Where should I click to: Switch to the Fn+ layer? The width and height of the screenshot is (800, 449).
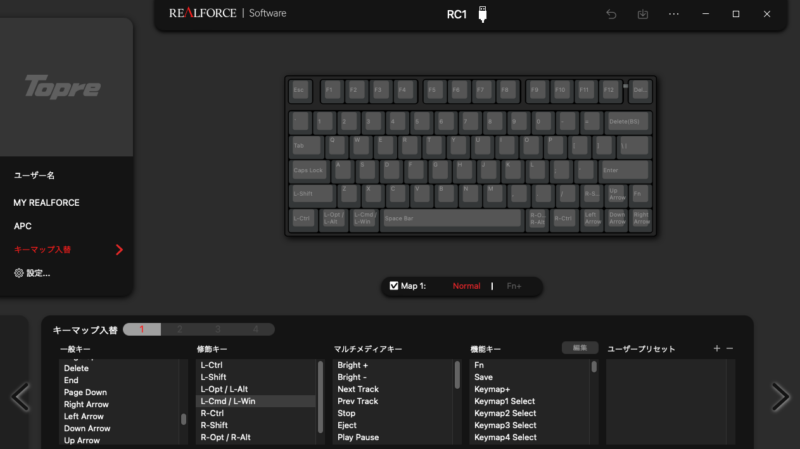(514, 286)
